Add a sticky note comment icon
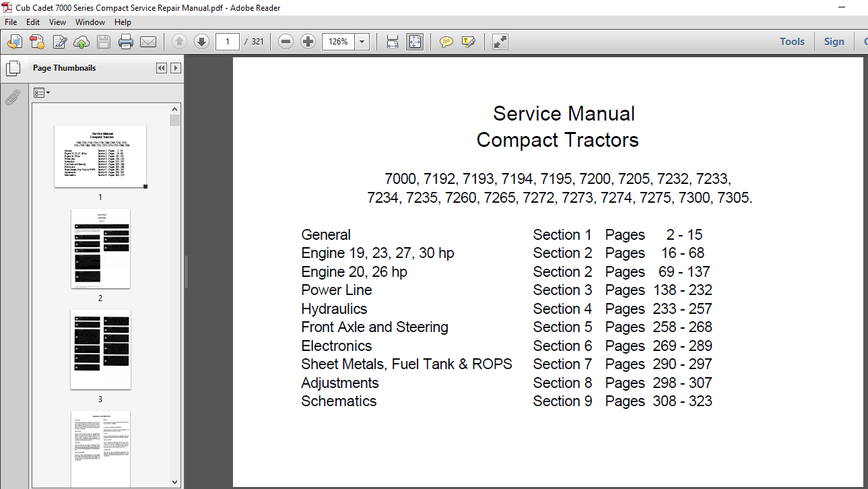Image resolution: width=868 pixels, height=489 pixels. (x=446, y=42)
